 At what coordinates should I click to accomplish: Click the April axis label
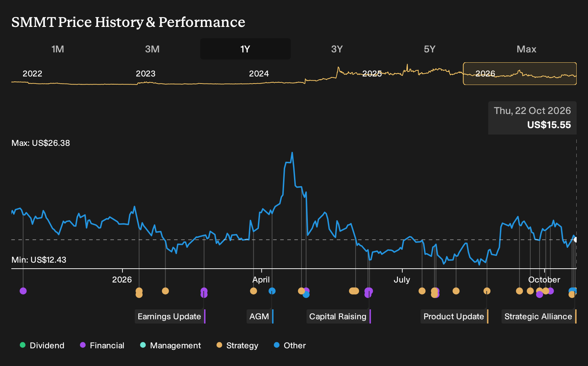point(261,280)
